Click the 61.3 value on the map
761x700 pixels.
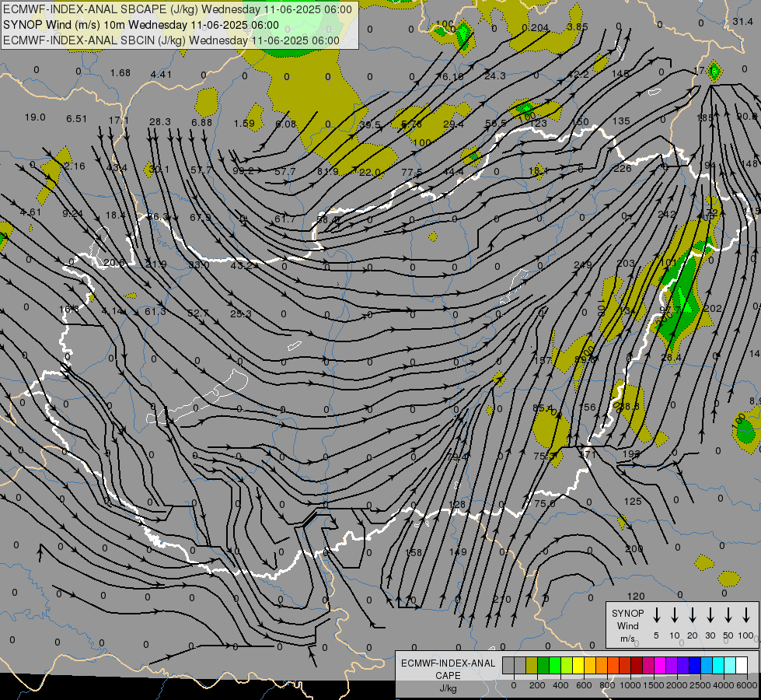click(x=155, y=311)
